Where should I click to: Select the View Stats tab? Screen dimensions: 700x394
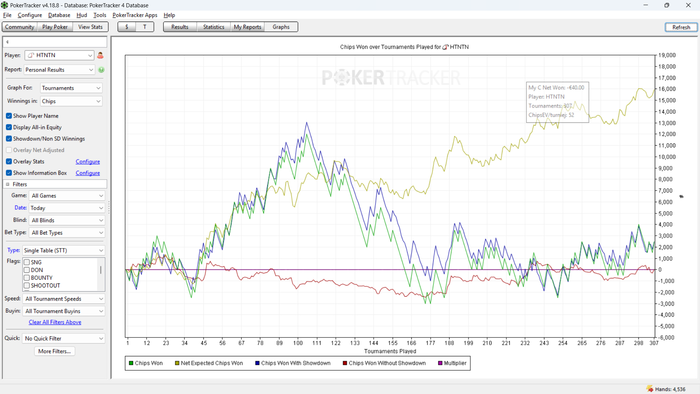pyautogui.click(x=90, y=27)
